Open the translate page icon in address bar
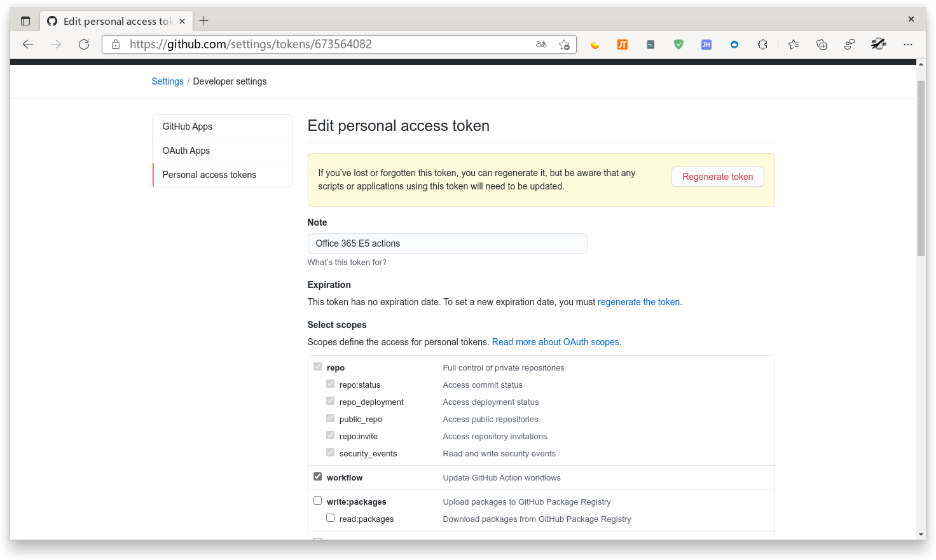This screenshot has height=560, width=936. pos(541,44)
